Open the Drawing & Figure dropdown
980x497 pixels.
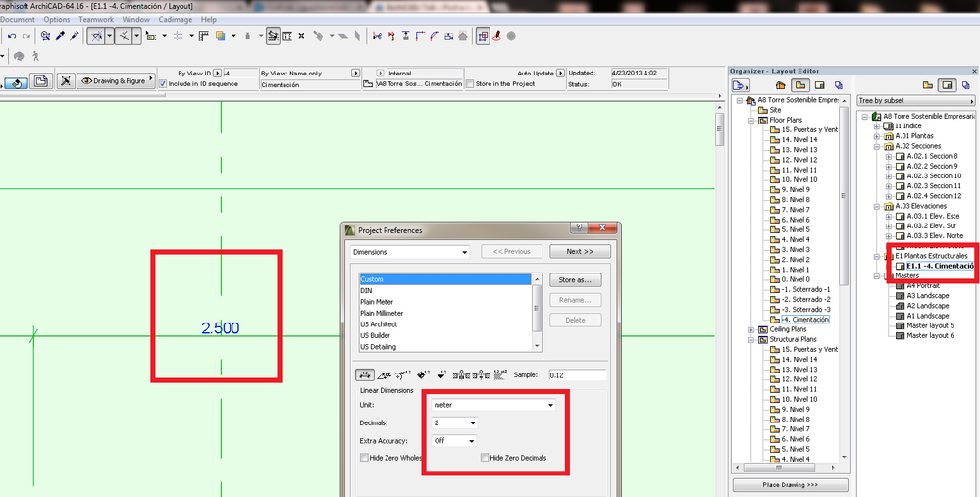pyautogui.click(x=117, y=81)
